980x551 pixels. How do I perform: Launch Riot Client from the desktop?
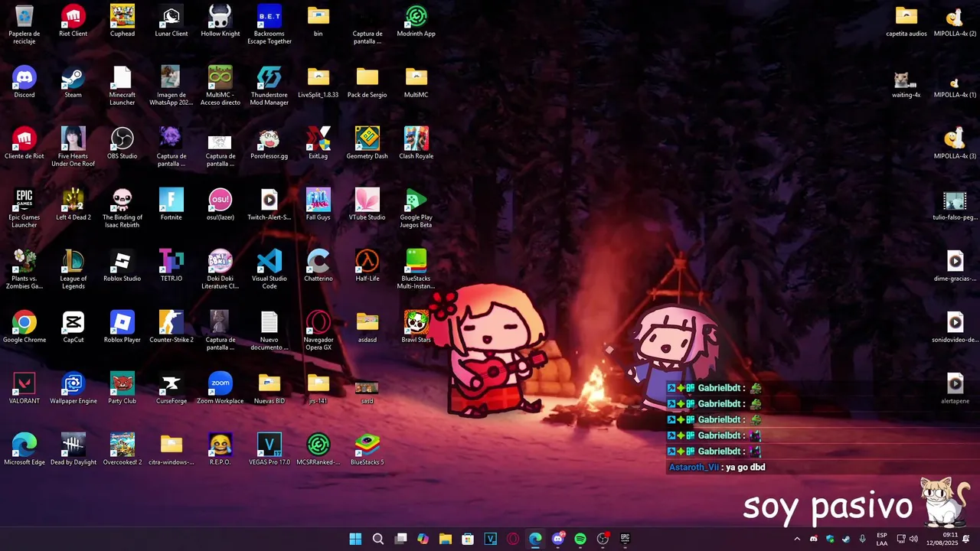click(x=73, y=21)
